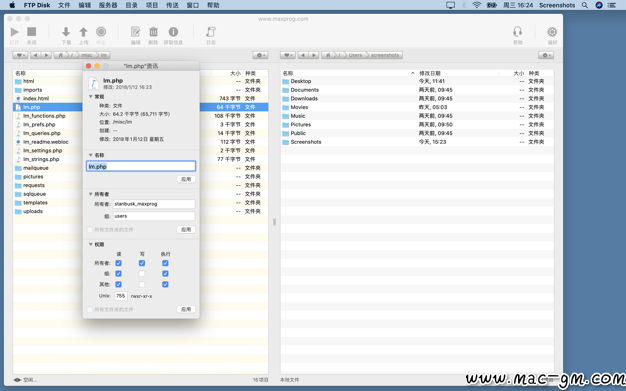Image resolution: width=626 pixels, height=391 pixels.
Task: Open gear action dropdown in local pane
Action: [546, 55]
